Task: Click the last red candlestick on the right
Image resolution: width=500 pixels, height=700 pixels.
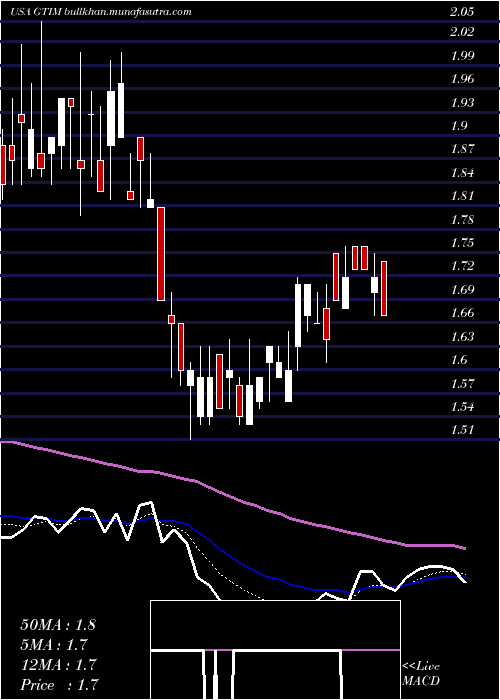Action: [x=384, y=288]
